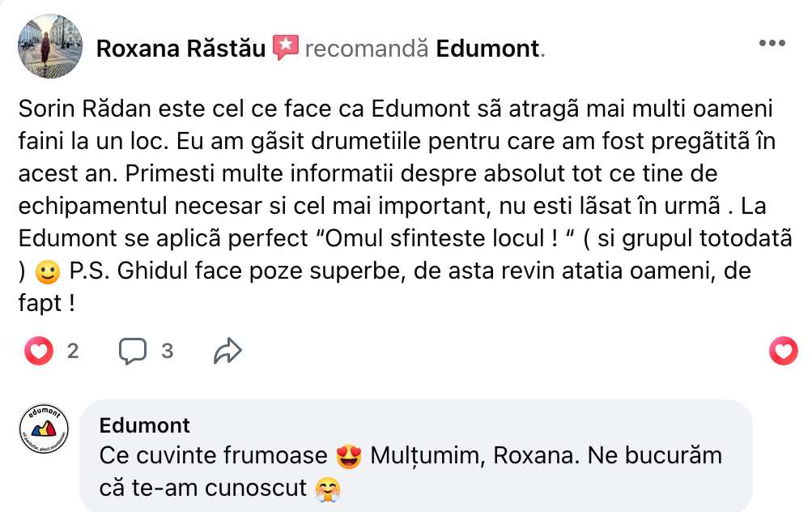Click the Edumont logo avatar
The image size is (812, 512).
(44, 428)
